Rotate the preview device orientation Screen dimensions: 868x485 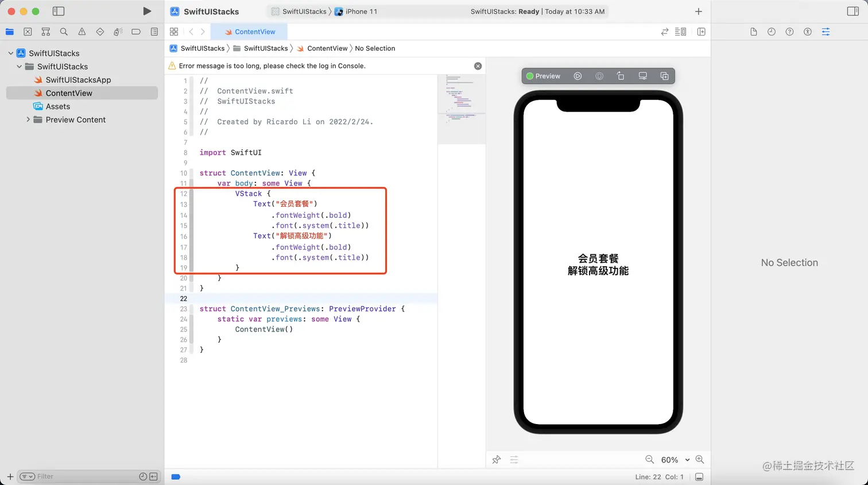click(621, 76)
